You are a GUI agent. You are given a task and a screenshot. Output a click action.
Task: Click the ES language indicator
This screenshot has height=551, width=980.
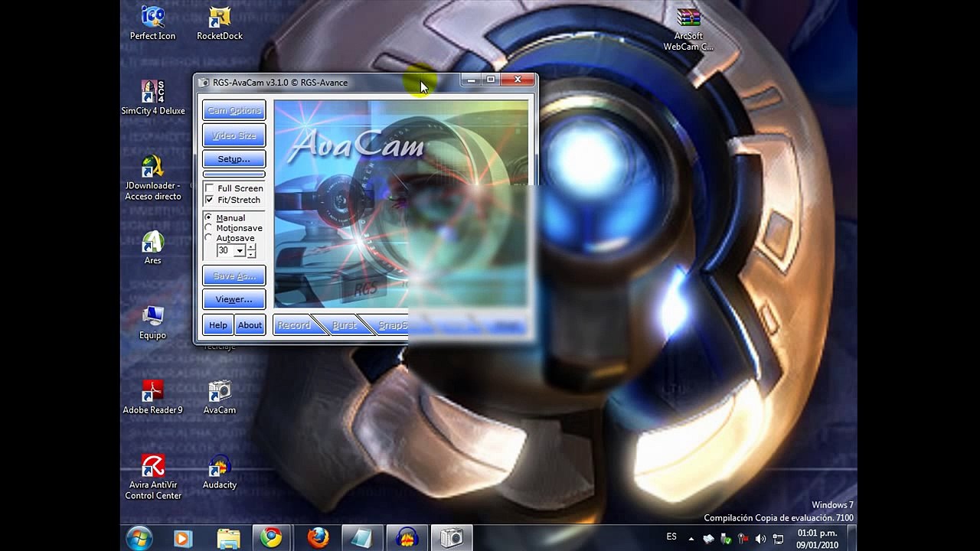(671, 537)
